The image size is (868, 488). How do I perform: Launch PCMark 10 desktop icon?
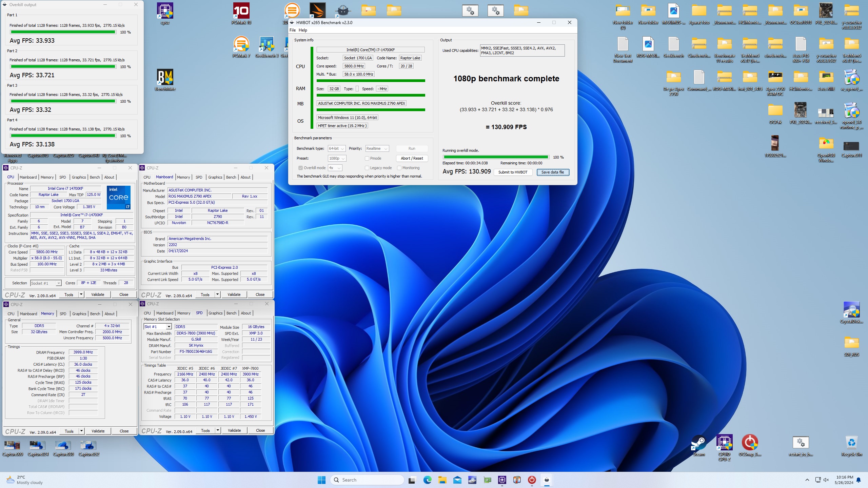(241, 14)
